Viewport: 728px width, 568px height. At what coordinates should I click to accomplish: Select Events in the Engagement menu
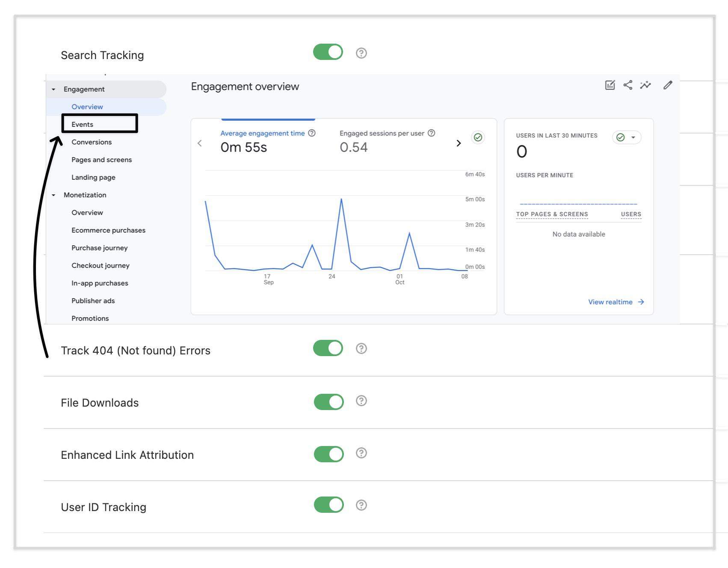pos(82,125)
